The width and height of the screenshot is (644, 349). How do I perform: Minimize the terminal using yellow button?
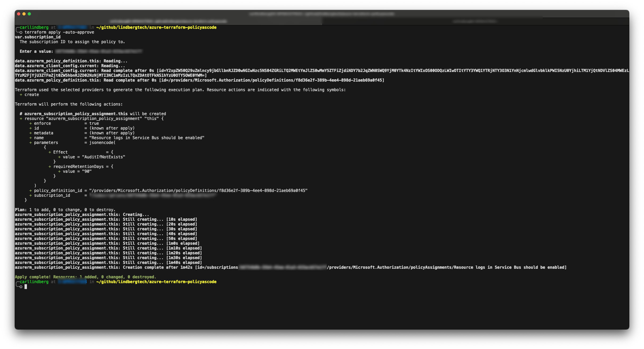(24, 14)
